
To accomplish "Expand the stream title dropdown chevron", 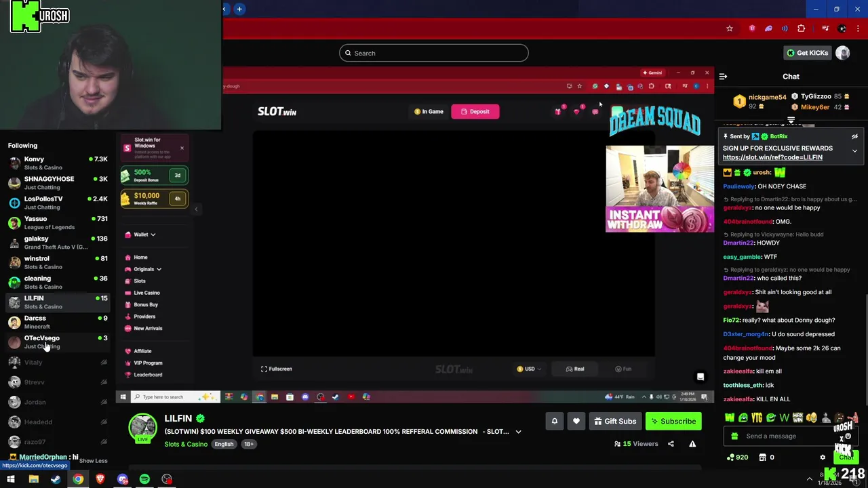I will pyautogui.click(x=518, y=432).
